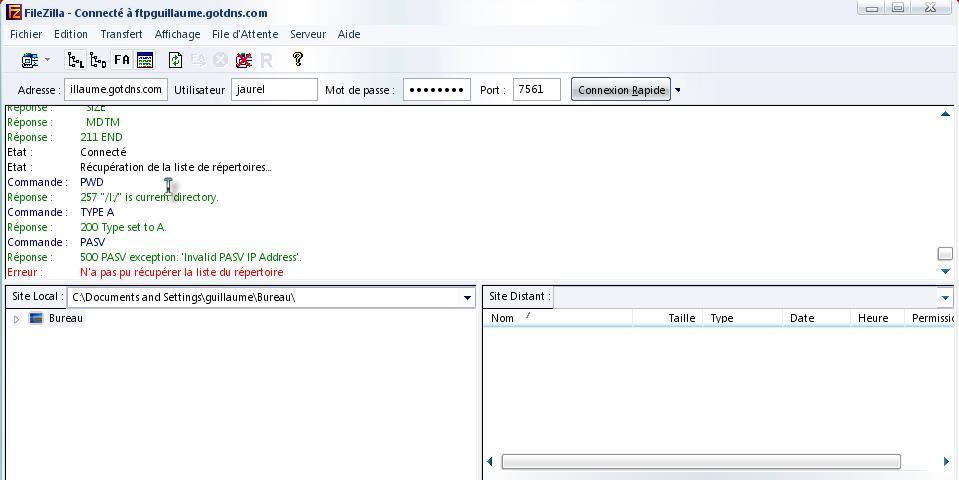
Task: Open the Fichier menu
Action: [x=26, y=34]
